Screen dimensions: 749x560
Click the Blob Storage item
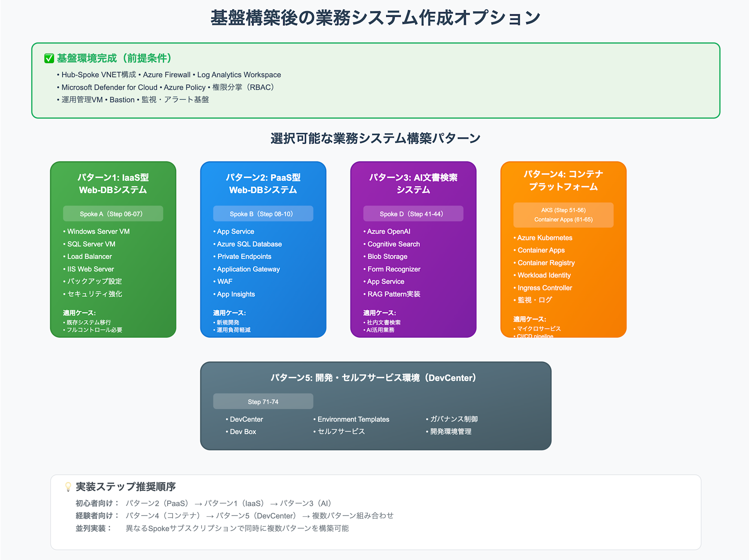coord(385,257)
